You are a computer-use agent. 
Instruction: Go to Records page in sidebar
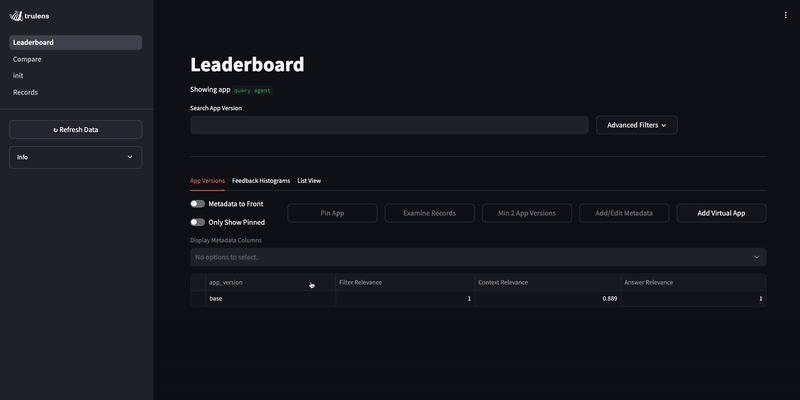pyautogui.click(x=25, y=93)
